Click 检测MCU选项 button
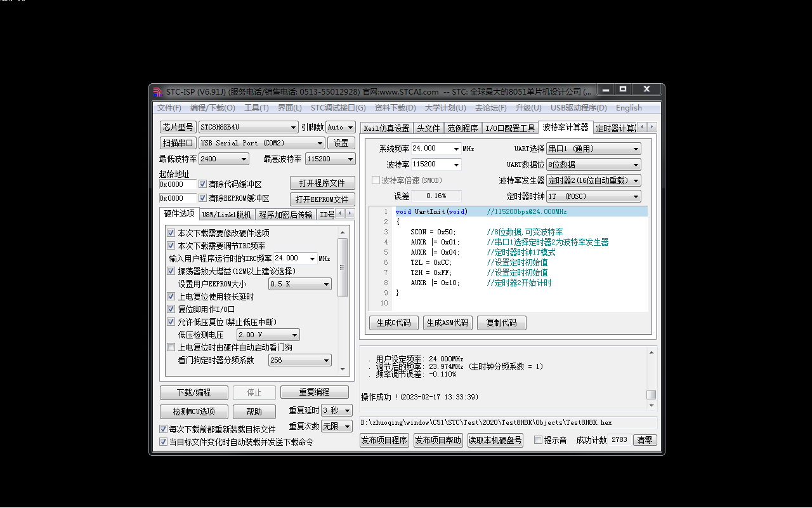 point(194,411)
